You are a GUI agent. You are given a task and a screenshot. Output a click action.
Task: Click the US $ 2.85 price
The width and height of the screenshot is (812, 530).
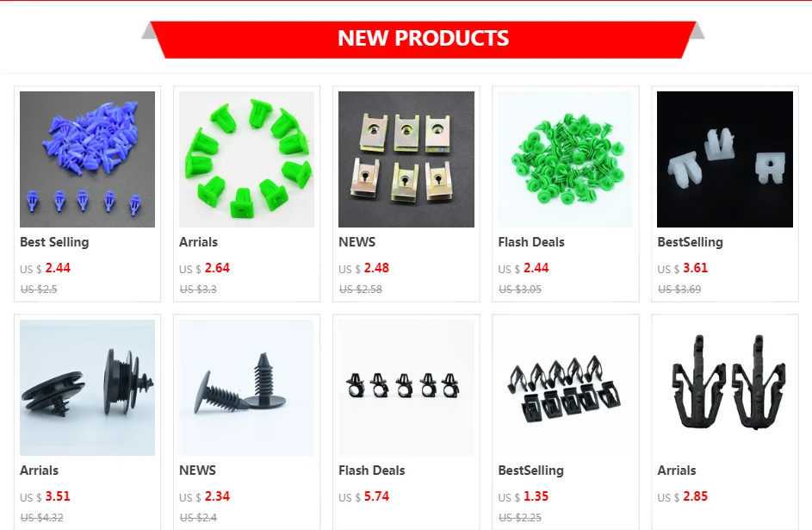pyautogui.click(x=683, y=496)
